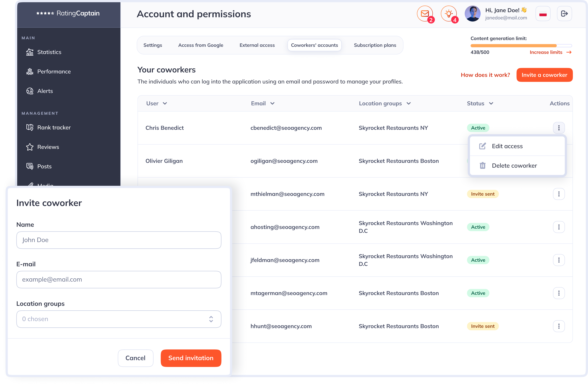
Task: Click the Statistics sidebar icon
Action: pos(30,52)
